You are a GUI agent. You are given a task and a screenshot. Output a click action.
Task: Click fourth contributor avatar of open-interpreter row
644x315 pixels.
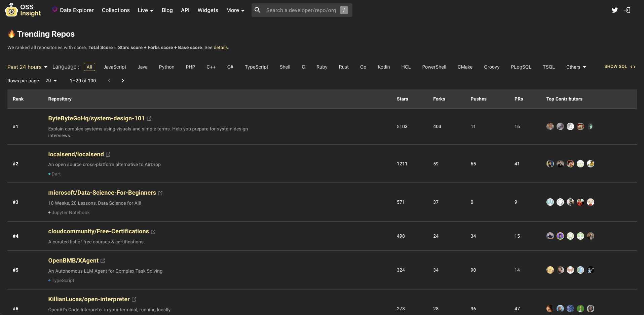pos(580,309)
